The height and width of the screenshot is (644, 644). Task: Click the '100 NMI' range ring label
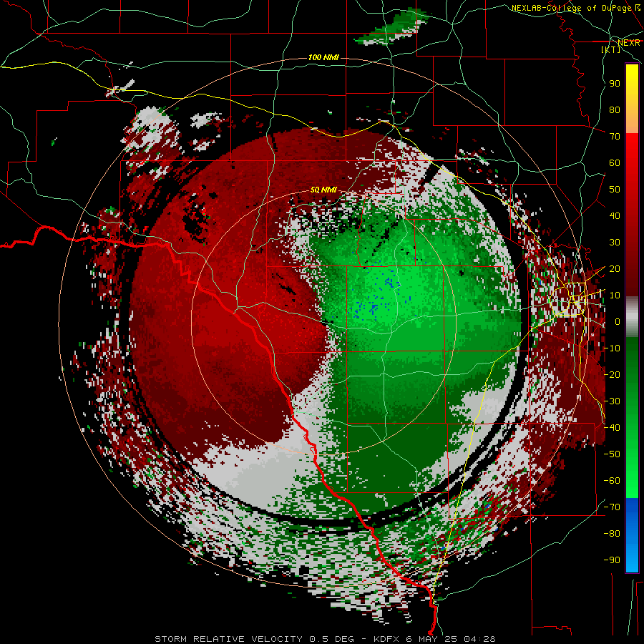pyautogui.click(x=323, y=57)
